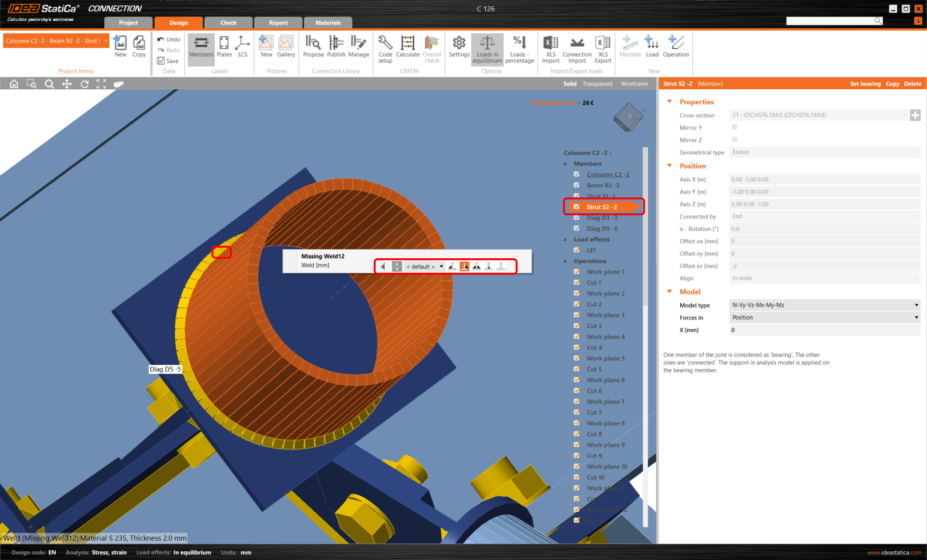Screen dimensions: 927x560
Task: Toggle the Mirror Y checkbox
Action: tap(734, 127)
